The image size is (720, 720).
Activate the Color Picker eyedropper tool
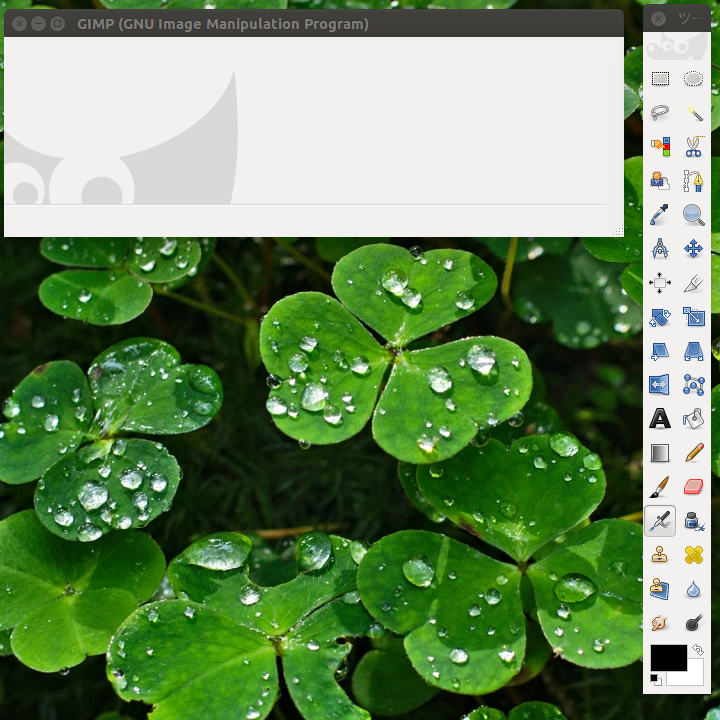660,215
